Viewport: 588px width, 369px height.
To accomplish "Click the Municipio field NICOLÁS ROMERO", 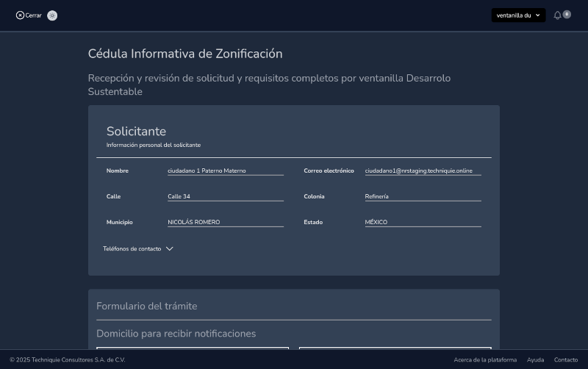I will pyautogui.click(x=225, y=222).
